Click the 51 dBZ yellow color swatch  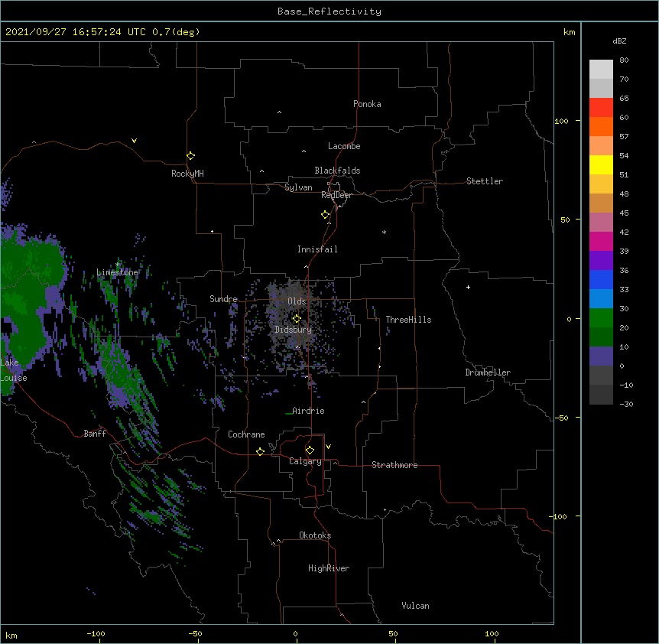tap(601, 164)
